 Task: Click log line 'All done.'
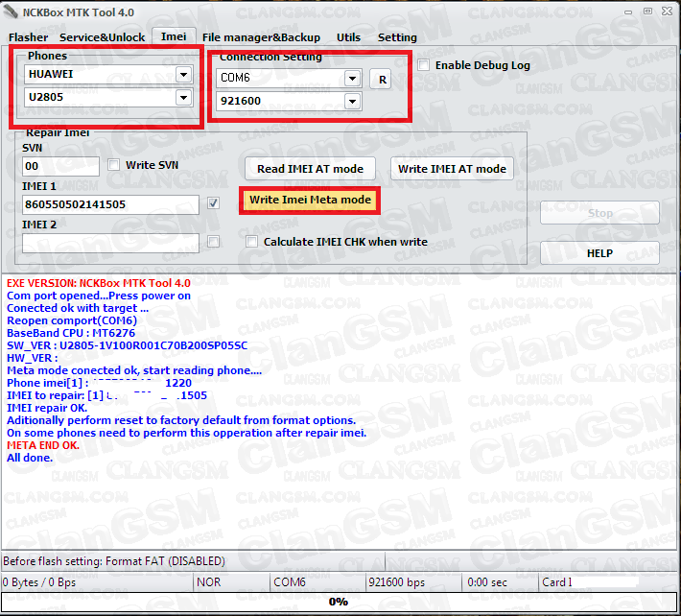pyautogui.click(x=30, y=458)
